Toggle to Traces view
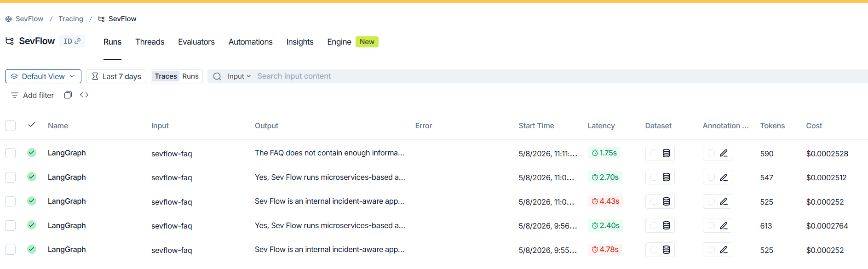The image size is (868, 269). (x=166, y=76)
